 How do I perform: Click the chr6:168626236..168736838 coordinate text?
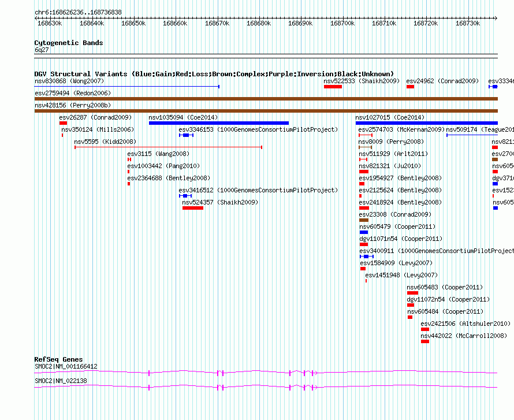point(78,13)
